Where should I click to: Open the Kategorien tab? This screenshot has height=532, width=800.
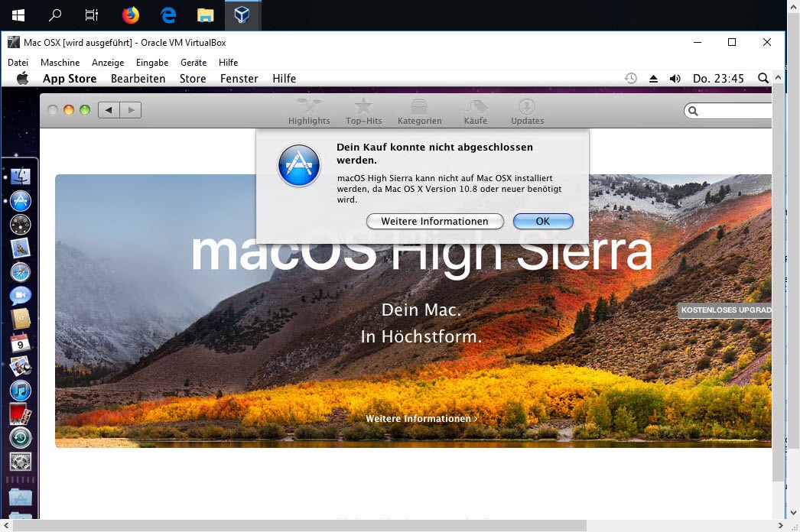point(419,112)
